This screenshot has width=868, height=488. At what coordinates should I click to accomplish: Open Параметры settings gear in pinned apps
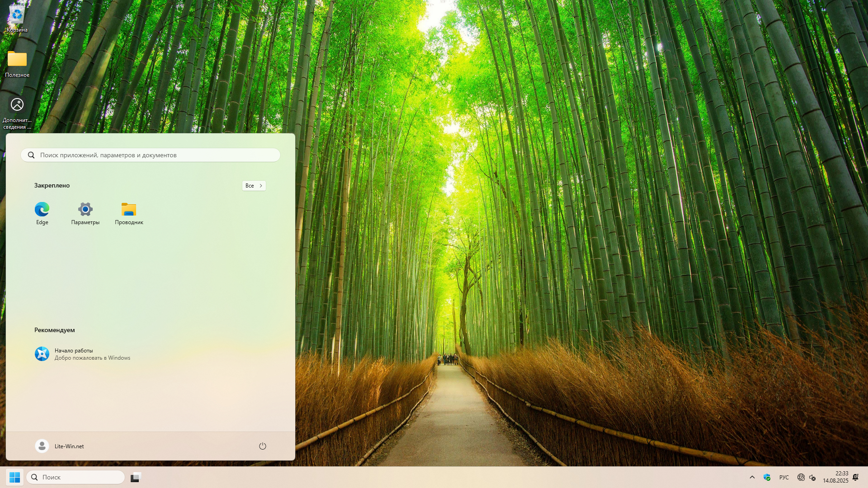click(x=85, y=210)
